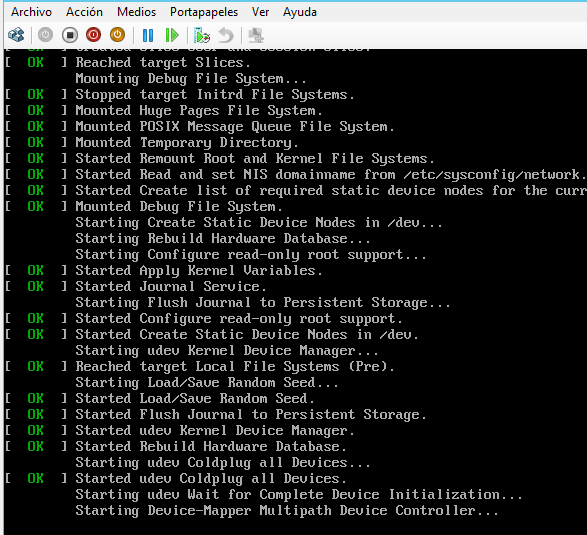587x535 pixels.
Task: Click 'Mounted Huge Pages File System.' line
Action: coord(199,111)
